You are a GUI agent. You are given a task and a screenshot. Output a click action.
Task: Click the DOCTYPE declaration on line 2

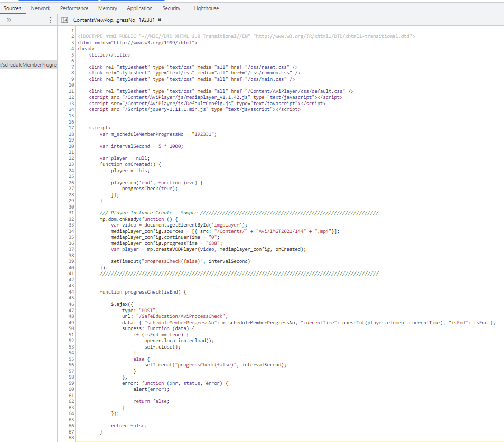coord(246,36)
